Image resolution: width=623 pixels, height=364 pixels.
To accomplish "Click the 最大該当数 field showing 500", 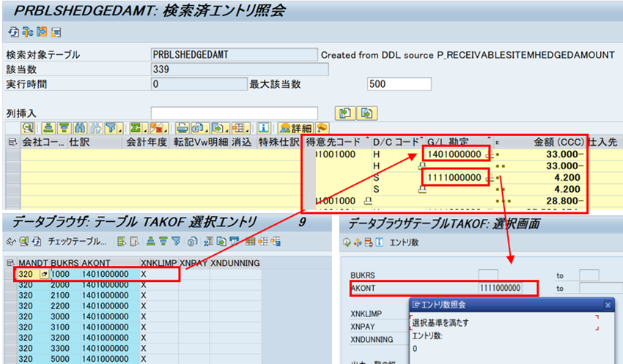I will click(399, 84).
